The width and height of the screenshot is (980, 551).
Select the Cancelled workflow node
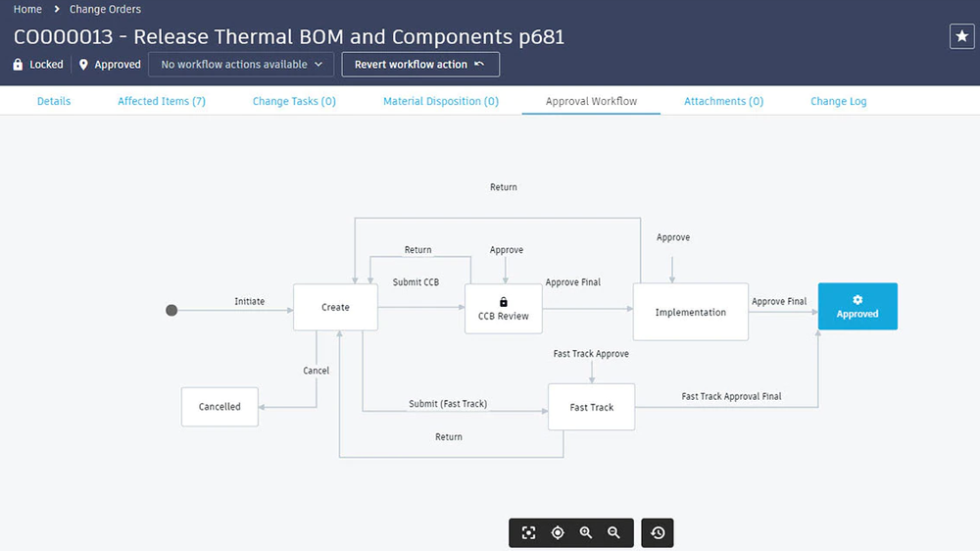[220, 407]
